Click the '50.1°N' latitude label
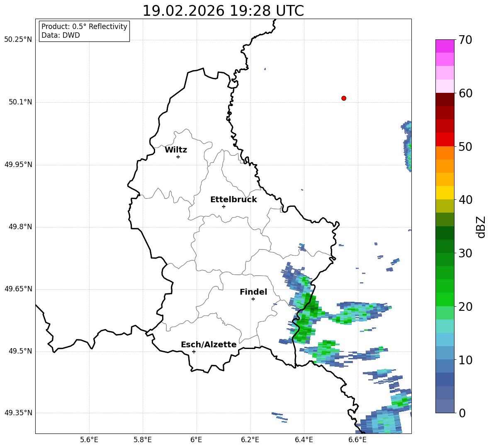Image resolution: width=491 pixels, height=448 pixels. (20, 102)
